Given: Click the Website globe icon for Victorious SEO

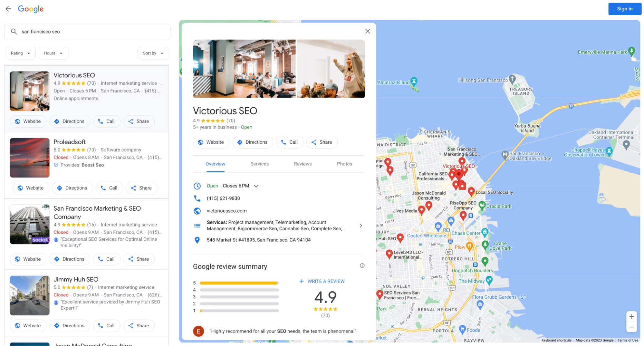Looking at the screenshot, I should [17, 121].
